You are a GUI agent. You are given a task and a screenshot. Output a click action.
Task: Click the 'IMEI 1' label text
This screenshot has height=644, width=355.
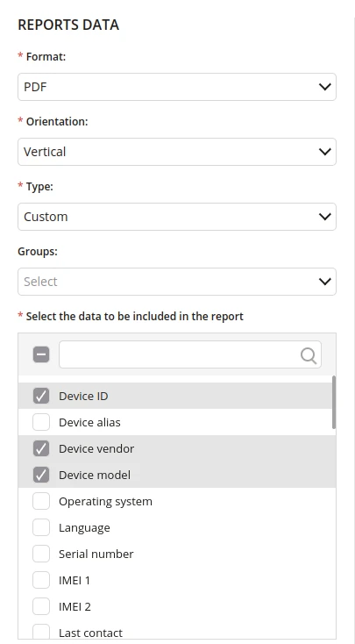[75, 580]
